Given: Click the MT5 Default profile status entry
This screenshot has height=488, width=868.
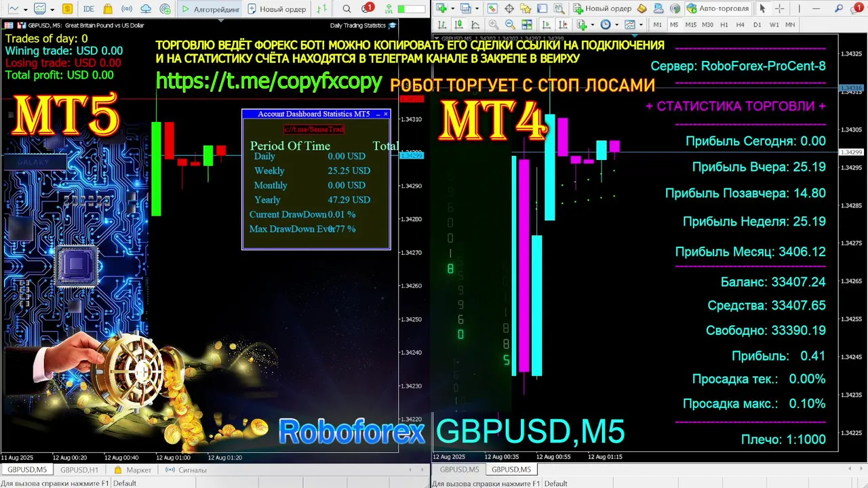Looking at the screenshot, I should pos(125,483).
